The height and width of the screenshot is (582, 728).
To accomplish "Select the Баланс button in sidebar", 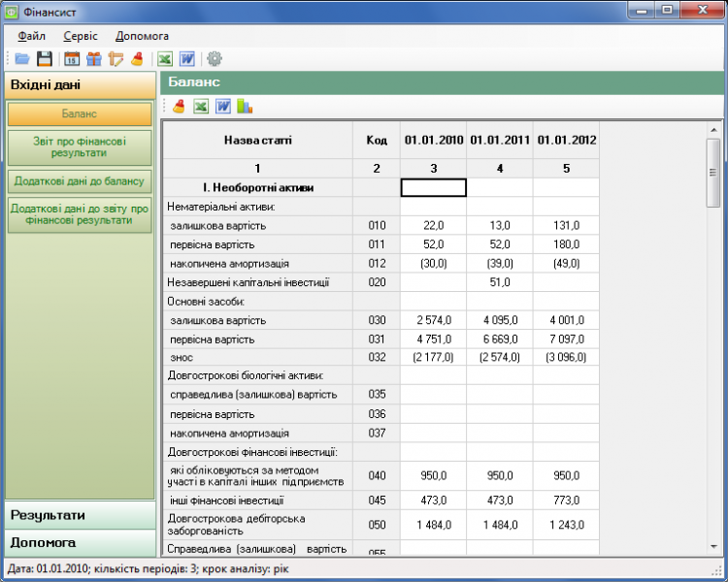I will [80, 113].
